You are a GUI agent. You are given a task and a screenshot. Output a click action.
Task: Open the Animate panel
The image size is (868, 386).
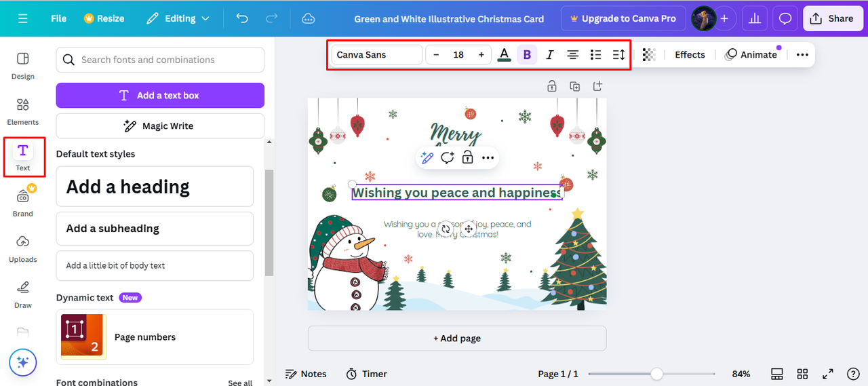click(751, 54)
